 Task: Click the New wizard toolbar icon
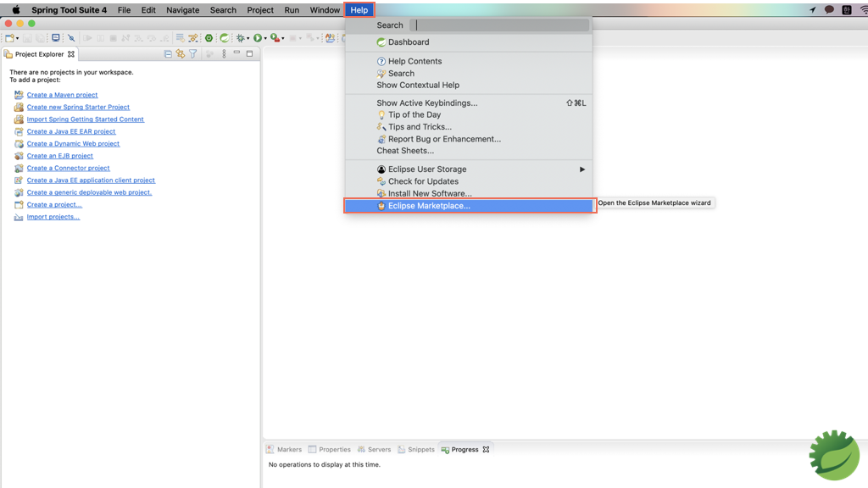point(9,38)
